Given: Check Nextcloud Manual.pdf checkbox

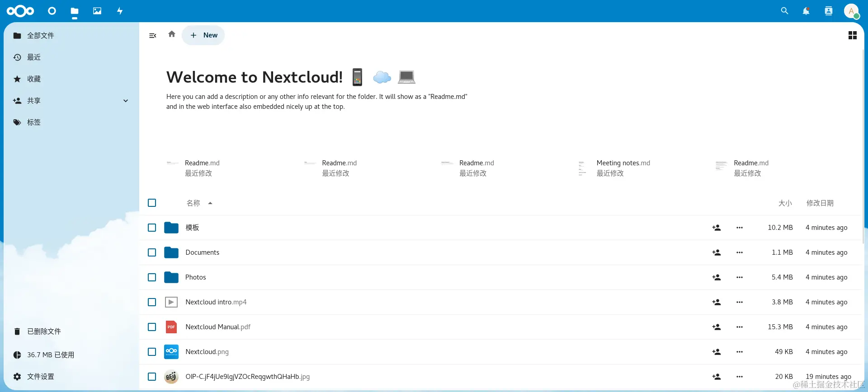Looking at the screenshot, I should [x=152, y=327].
